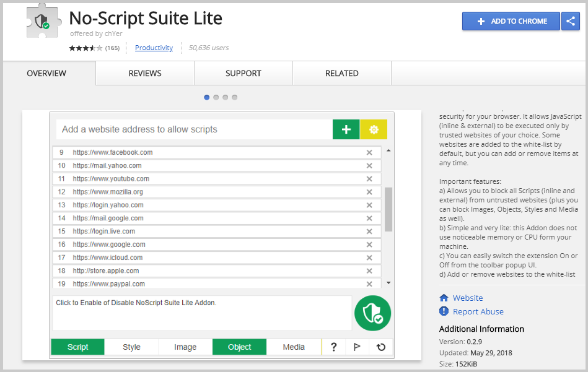This screenshot has width=588, height=372.
Task: Click the 'Click to Enable of Disable' description box
Action: (202, 313)
